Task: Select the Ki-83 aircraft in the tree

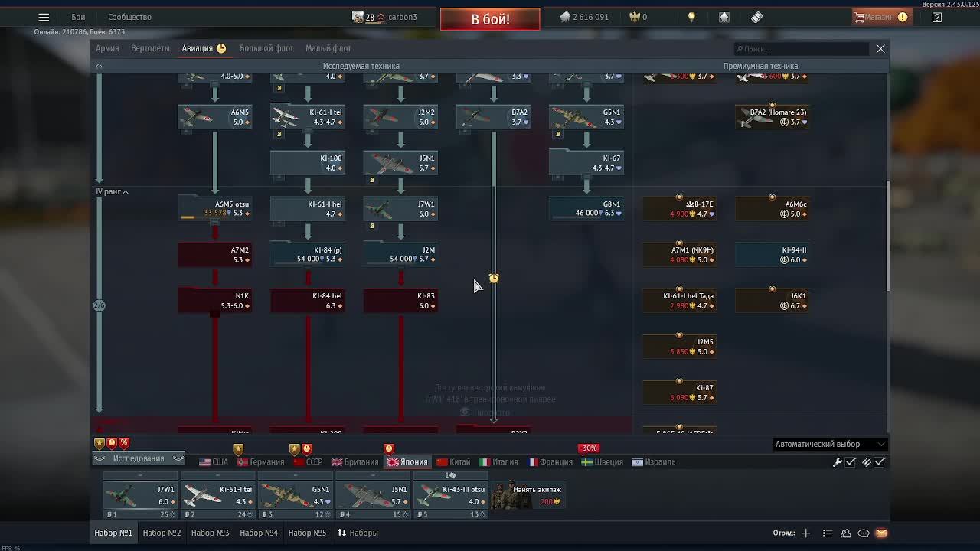Action: tap(400, 301)
